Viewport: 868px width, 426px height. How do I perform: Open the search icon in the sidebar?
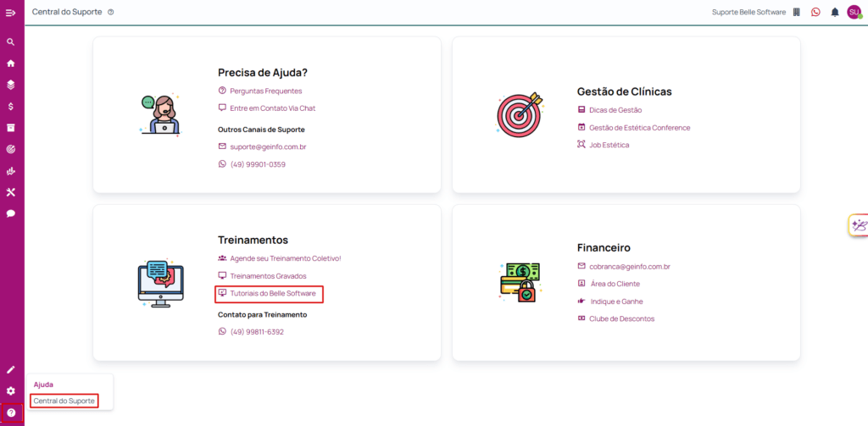11,41
